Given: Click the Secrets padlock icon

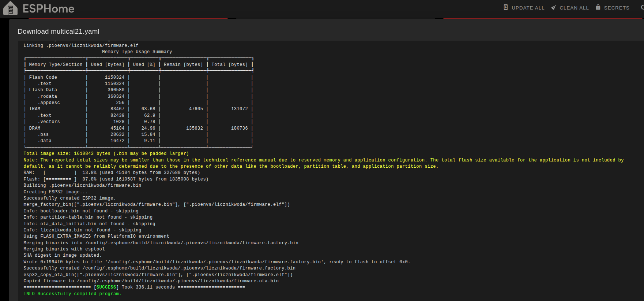Looking at the screenshot, I should (598, 7).
